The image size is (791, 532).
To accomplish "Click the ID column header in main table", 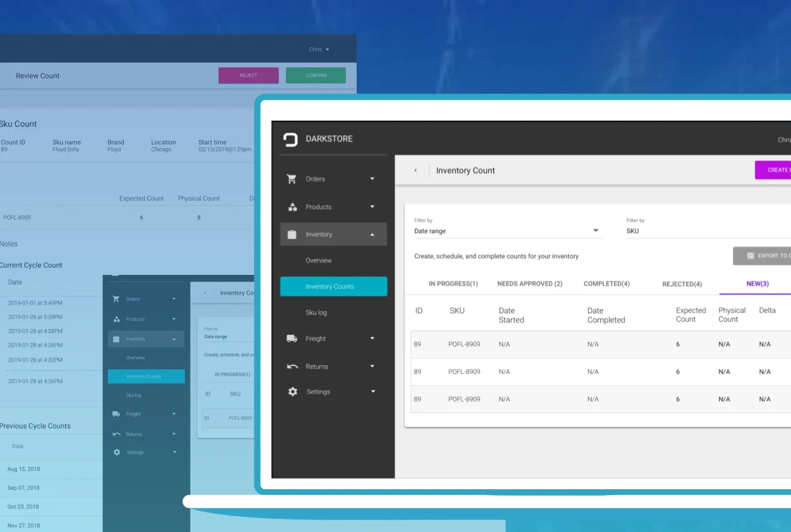I will [419, 310].
